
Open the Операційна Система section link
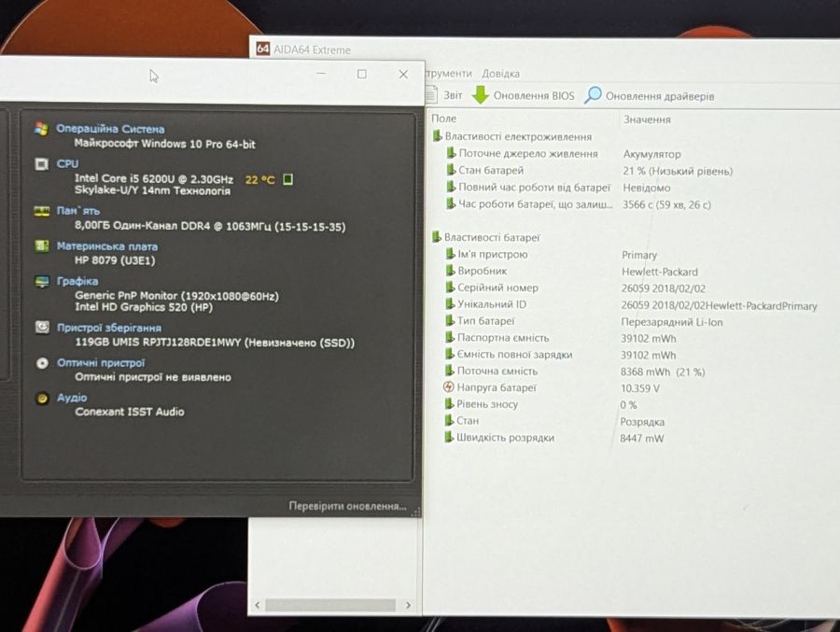(110, 129)
